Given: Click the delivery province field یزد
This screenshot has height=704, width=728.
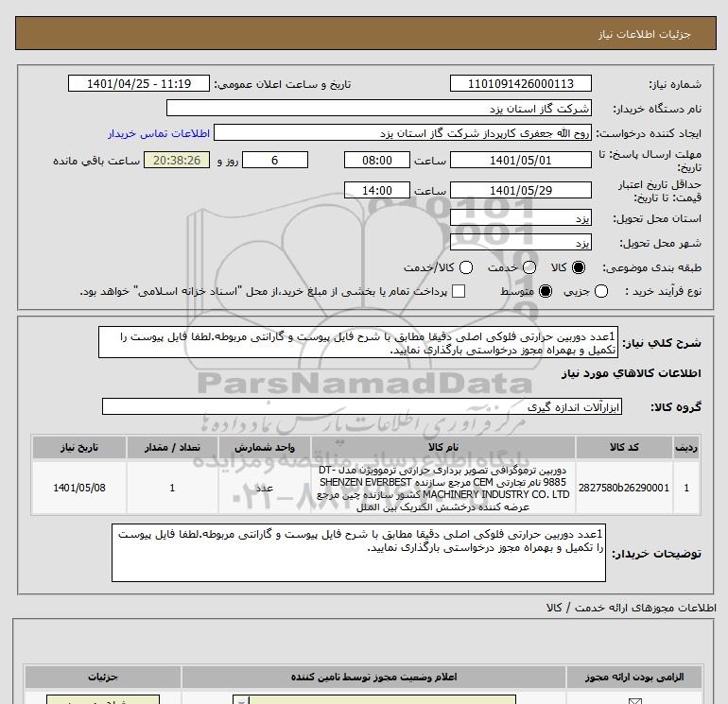Looking at the screenshot, I should point(520,217).
